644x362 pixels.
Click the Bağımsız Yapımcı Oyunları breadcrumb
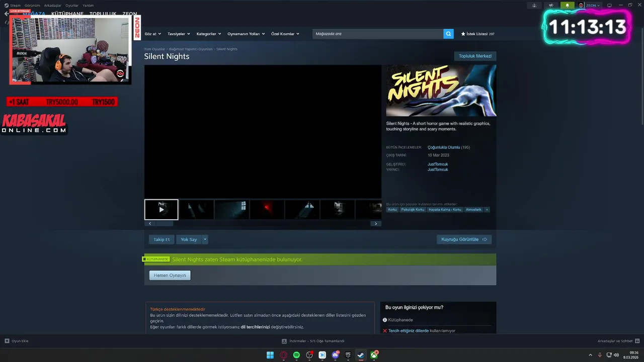click(x=191, y=49)
